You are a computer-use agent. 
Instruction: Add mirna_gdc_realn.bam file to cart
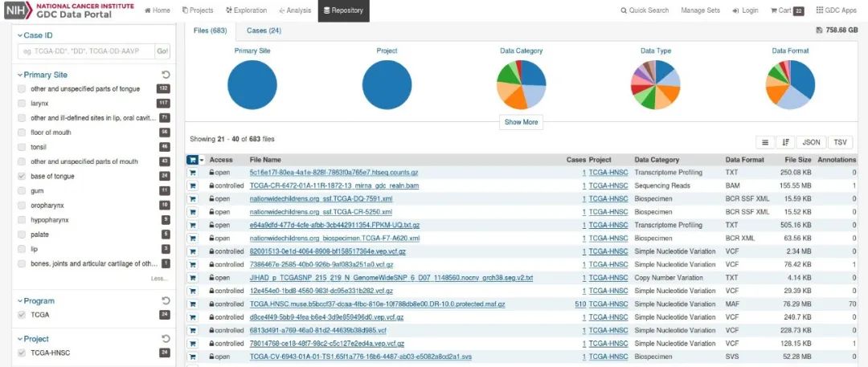pos(193,186)
